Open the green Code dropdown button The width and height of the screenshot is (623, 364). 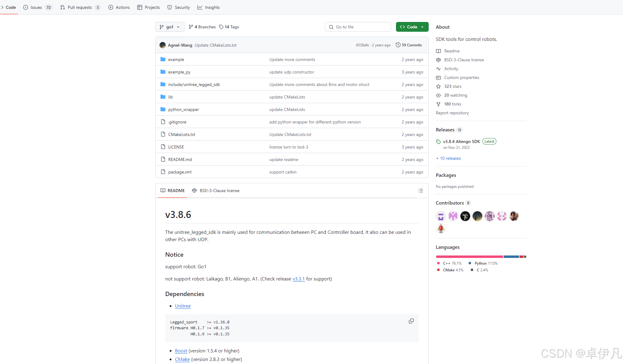coord(412,27)
